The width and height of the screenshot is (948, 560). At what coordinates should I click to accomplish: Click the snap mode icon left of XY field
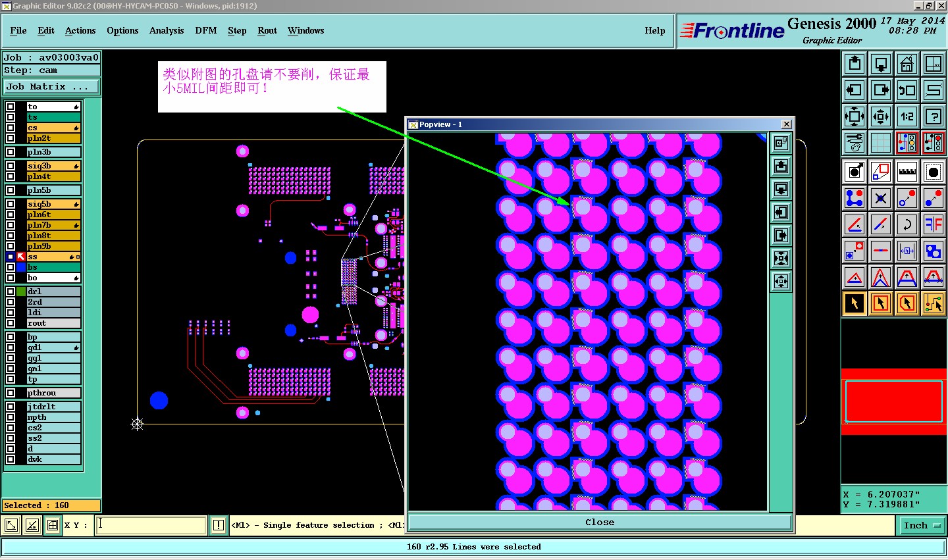pos(11,525)
